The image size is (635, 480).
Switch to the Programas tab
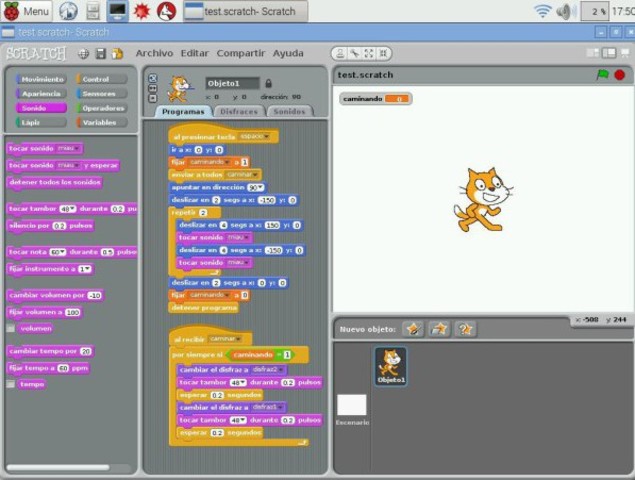pyautogui.click(x=183, y=111)
